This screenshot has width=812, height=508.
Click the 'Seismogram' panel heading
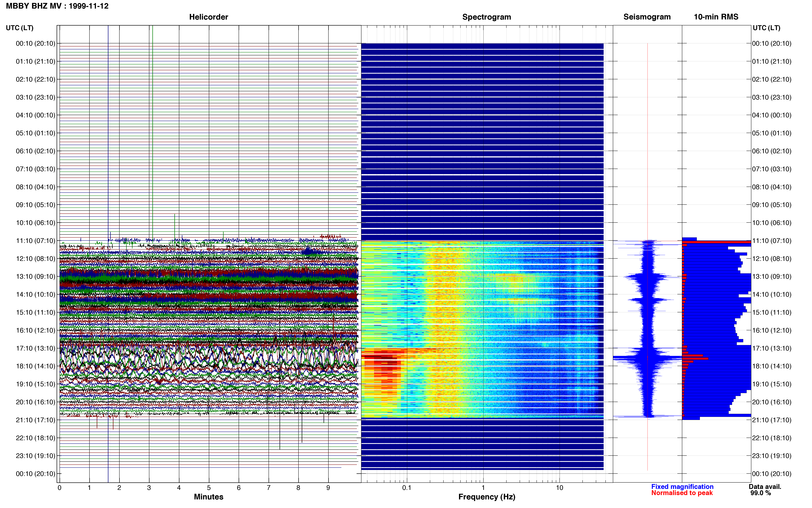tap(647, 17)
